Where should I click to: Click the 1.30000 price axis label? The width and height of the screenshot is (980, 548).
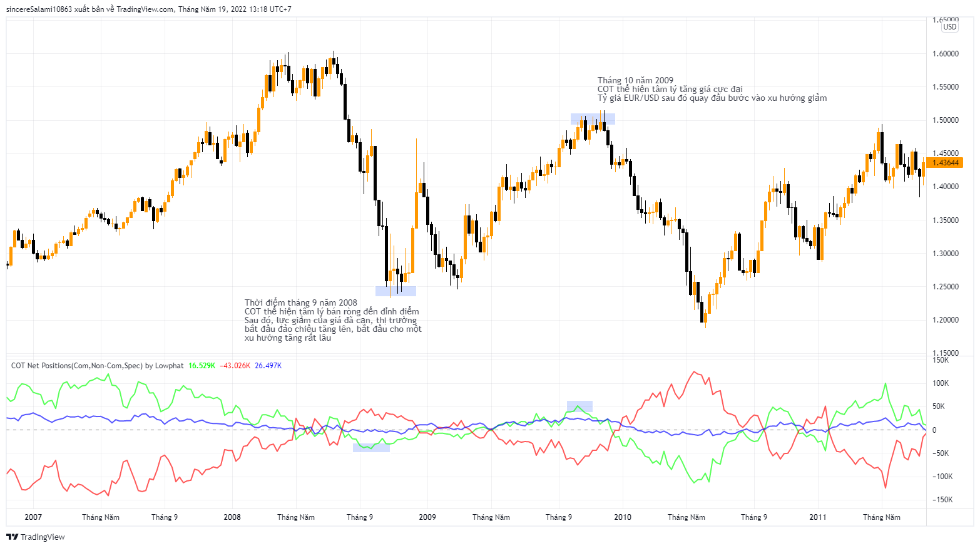[946, 254]
